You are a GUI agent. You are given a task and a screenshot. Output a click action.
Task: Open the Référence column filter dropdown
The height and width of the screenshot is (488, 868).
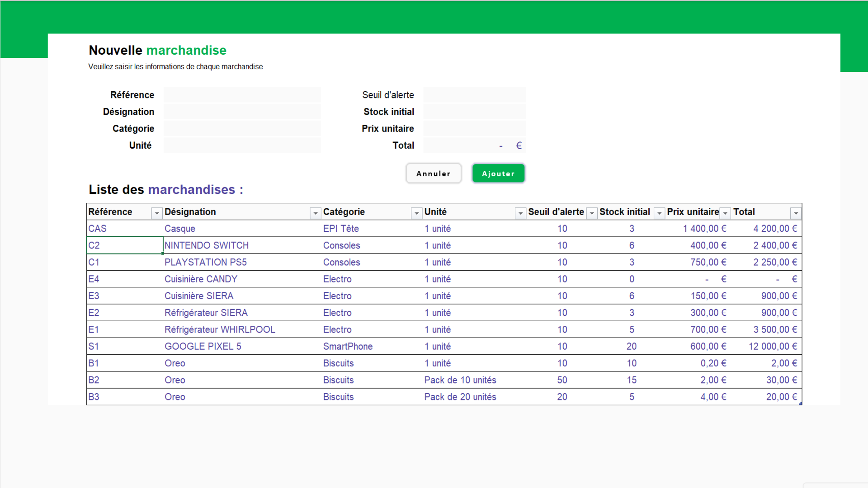156,213
